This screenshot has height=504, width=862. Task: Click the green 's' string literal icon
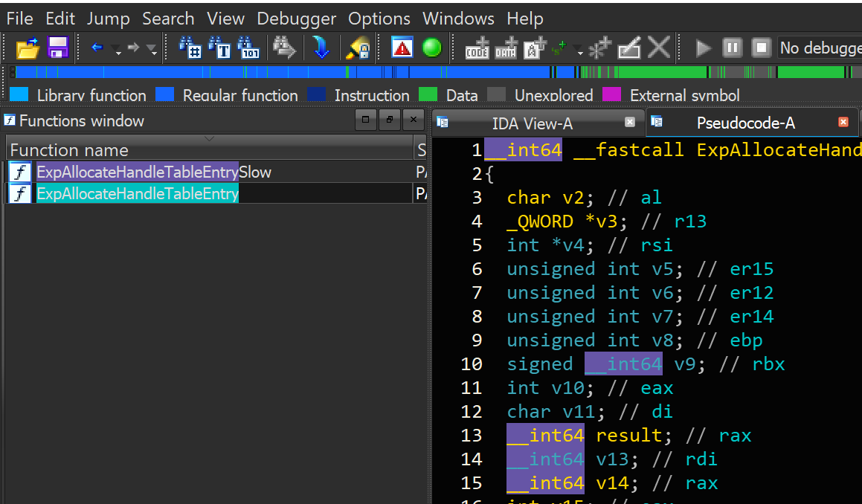[x=559, y=48]
